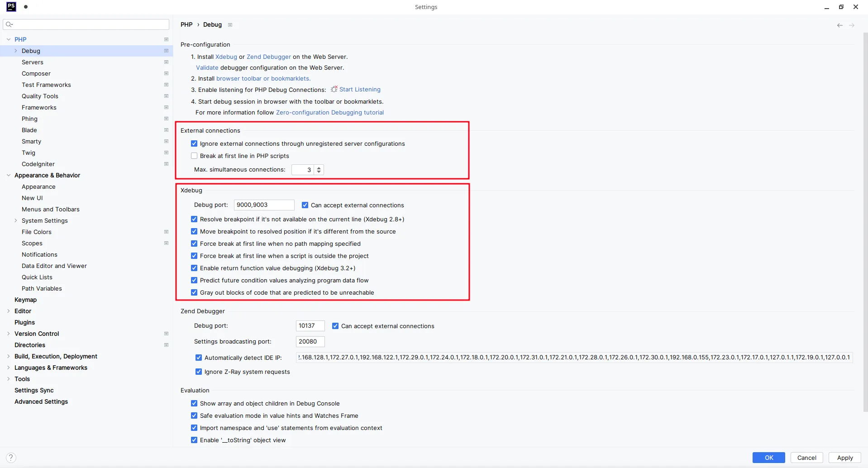
Task: Increase max simultaneous connections value
Action: pos(319,167)
